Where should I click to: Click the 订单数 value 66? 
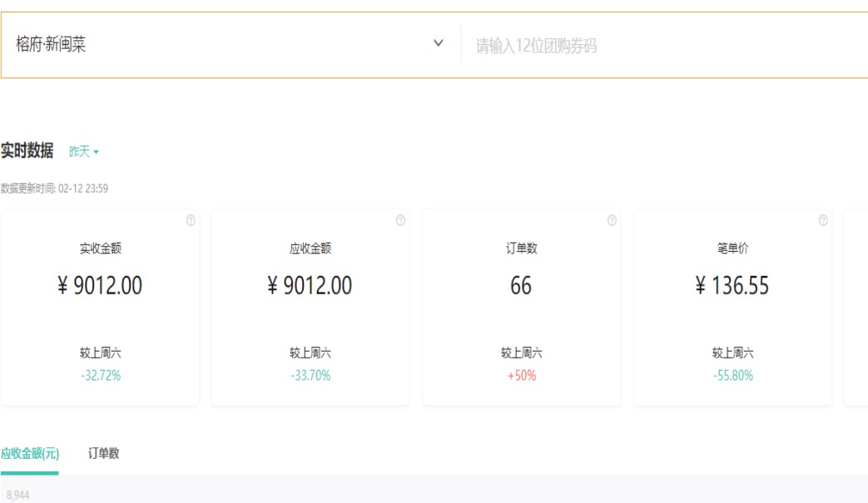click(x=521, y=286)
